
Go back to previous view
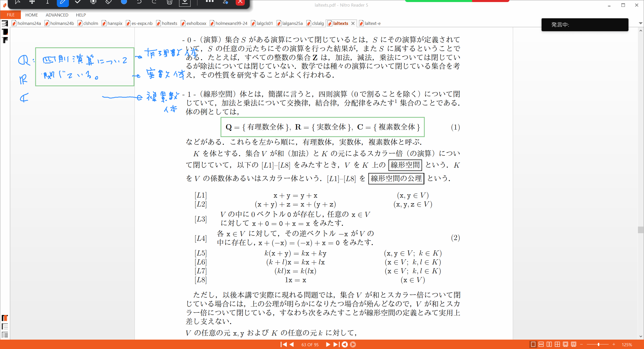click(345, 344)
